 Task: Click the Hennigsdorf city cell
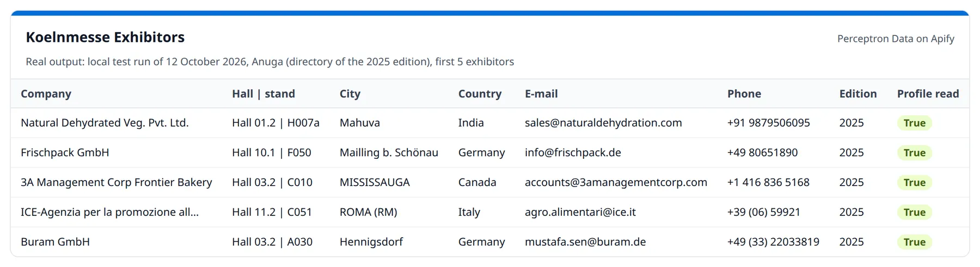coord(371,242)
